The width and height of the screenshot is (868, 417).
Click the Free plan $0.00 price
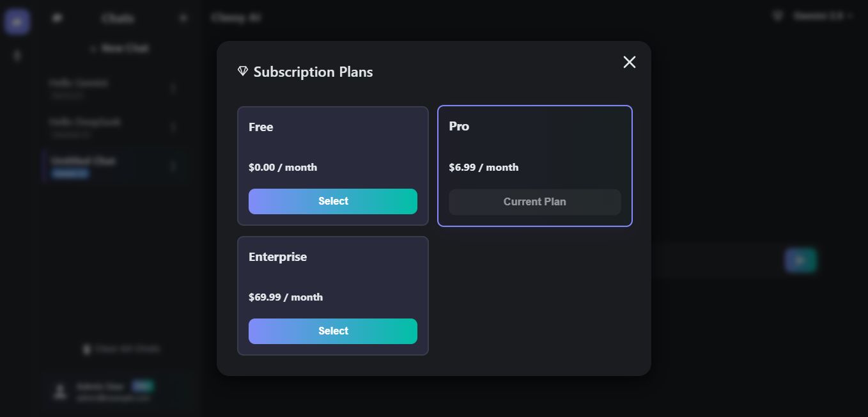click(283, 168)
